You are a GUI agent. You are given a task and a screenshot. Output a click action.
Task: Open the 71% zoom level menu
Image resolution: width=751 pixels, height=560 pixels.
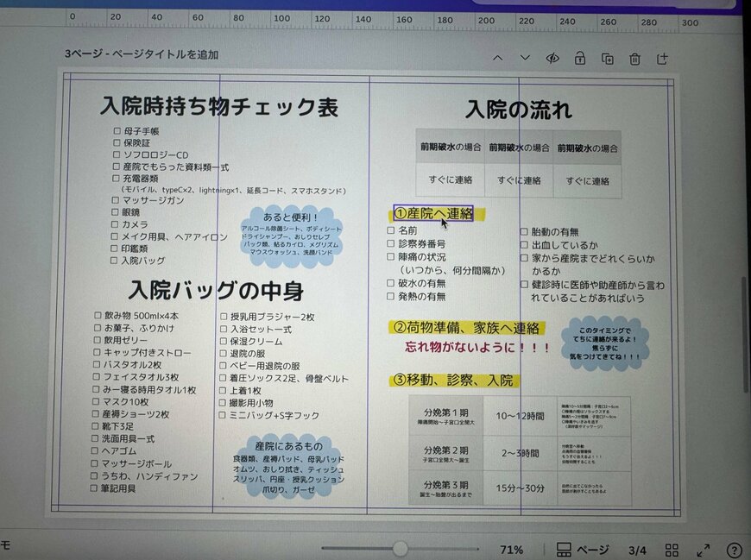point(512,550)
